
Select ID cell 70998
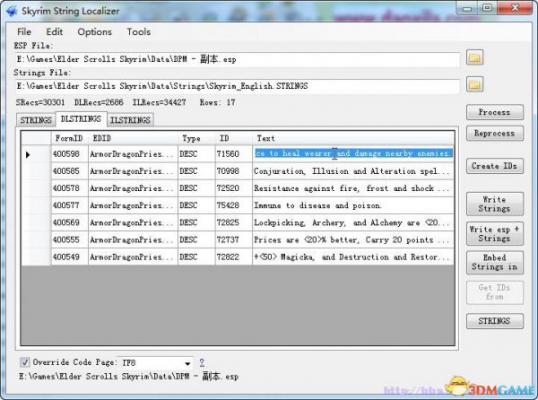click(234, 171)
